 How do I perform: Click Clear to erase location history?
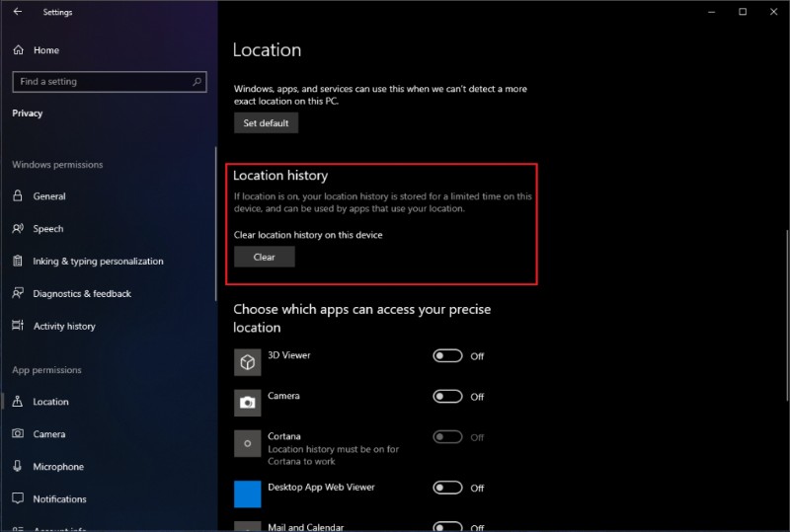pyautogui.click(x=264, y=257)
